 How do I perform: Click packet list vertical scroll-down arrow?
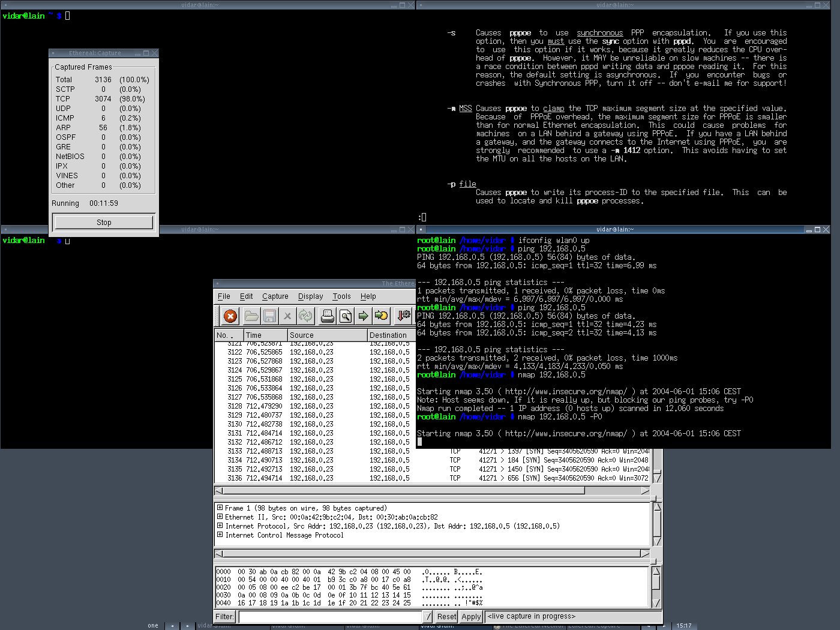pos(657,478)
